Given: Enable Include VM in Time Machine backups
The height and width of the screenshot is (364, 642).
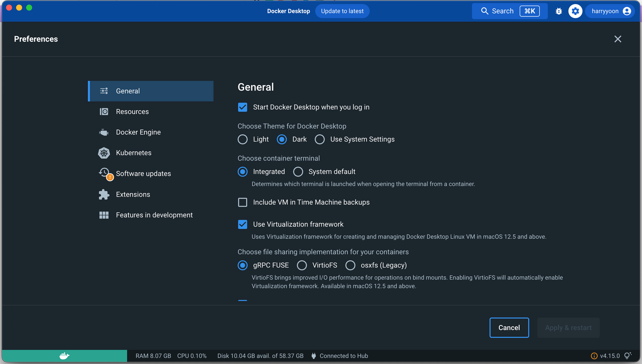Looking at the screenshot, I should click(243, 202).
